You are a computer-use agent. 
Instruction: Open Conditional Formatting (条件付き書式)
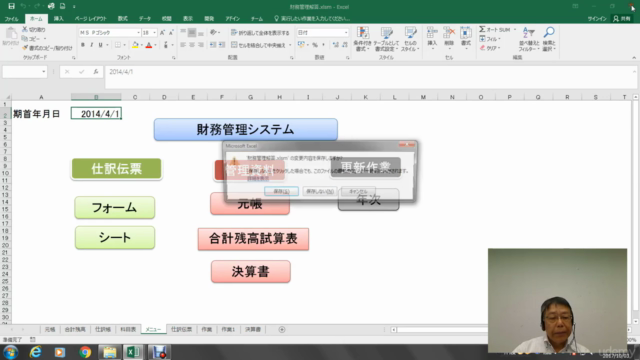pos(362,39)
